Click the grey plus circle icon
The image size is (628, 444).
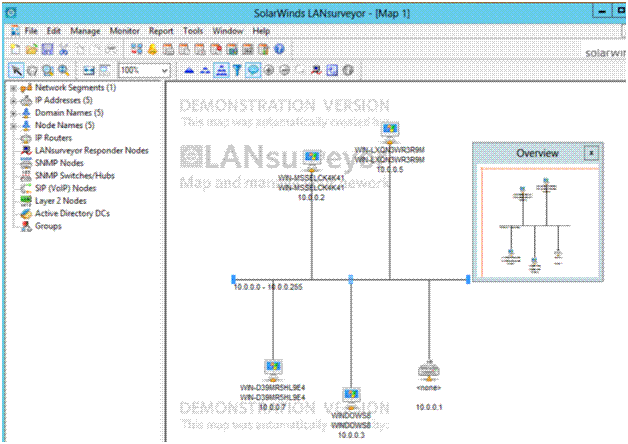pos(269,71)
